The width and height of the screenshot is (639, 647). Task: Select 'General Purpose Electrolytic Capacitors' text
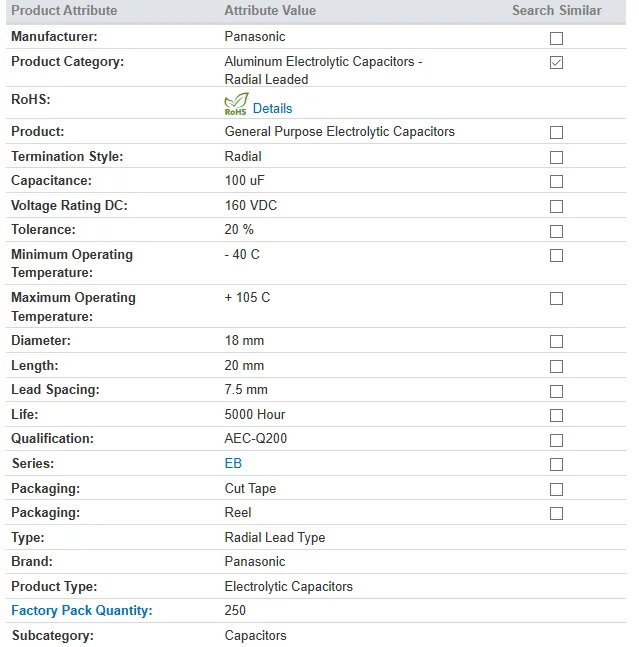click(x=340, y=132)
